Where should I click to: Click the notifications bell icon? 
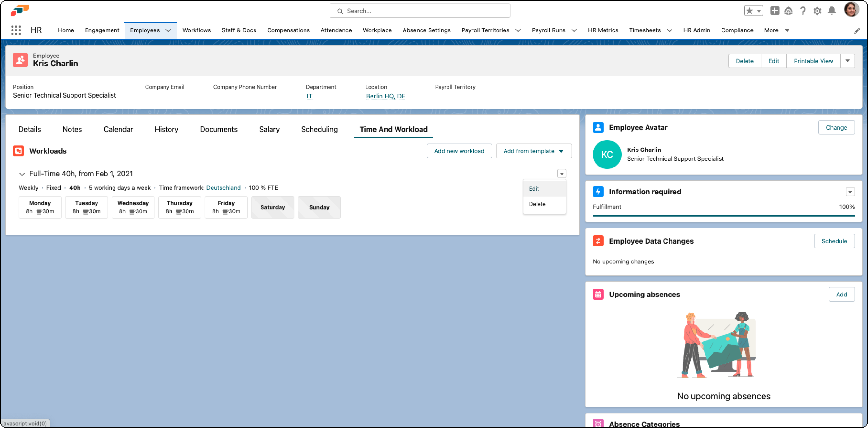click(831, 11)
